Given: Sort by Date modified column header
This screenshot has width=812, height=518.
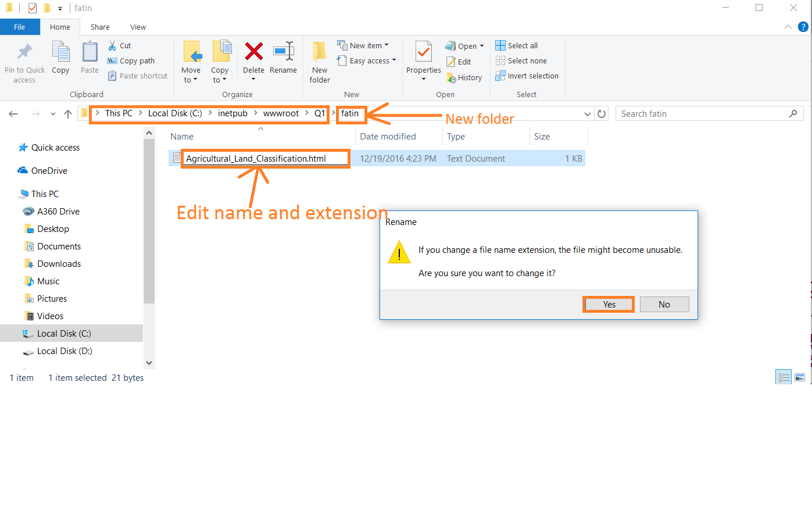Looking at the screenshot, I should (x=388, y=137).
